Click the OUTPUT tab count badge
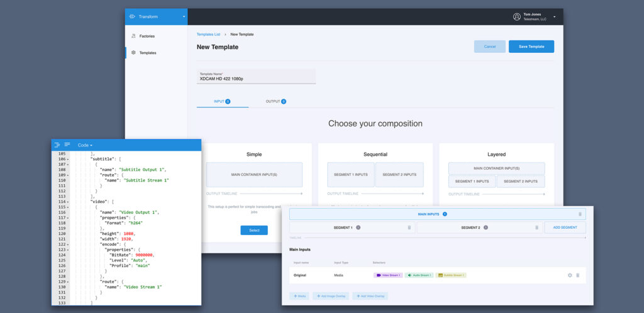This screenshot has height=313, width=644. (284, 101)
